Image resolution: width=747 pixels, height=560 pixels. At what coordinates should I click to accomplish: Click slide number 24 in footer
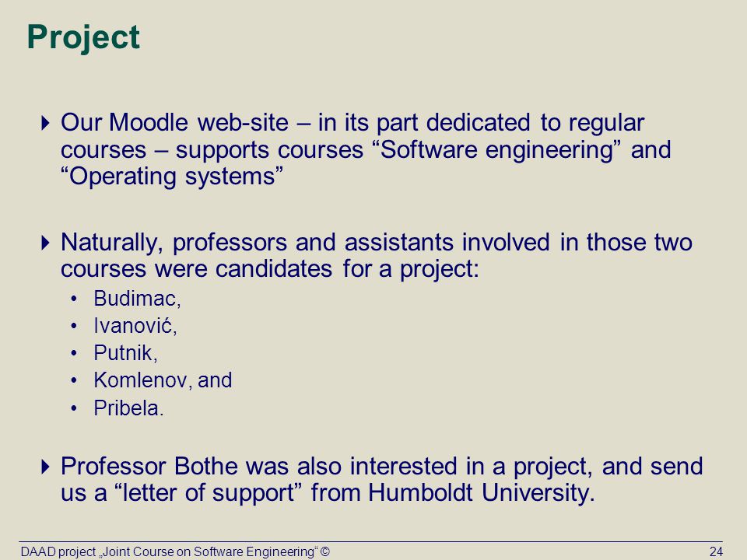point(716,551)
